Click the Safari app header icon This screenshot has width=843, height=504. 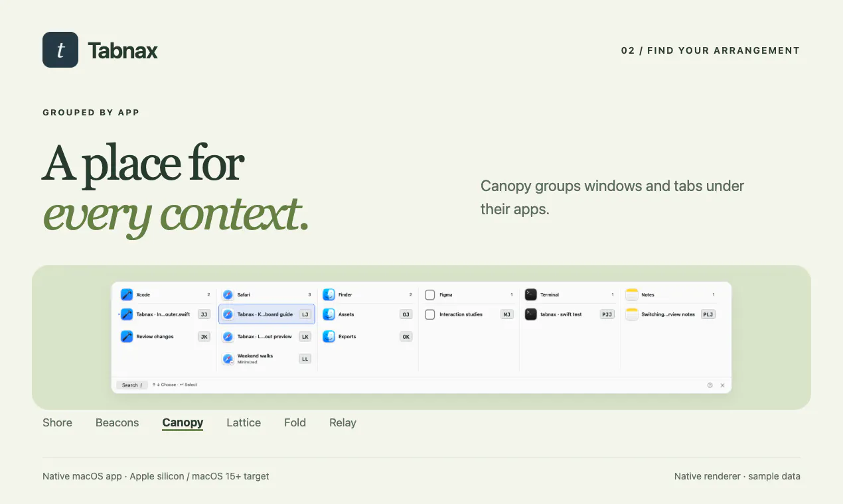pyautogui.click(x=228, y=294)
